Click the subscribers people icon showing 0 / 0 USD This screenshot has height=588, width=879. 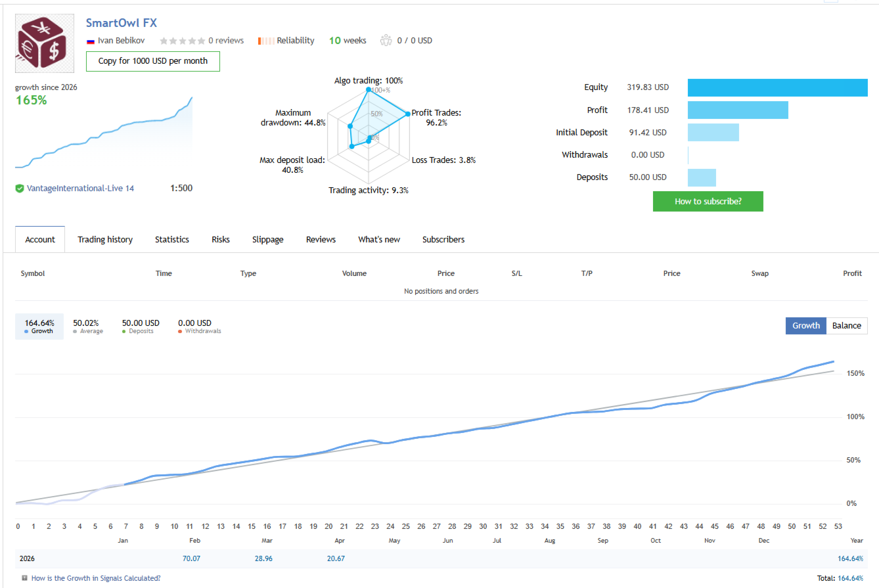(x=387, y=40)
